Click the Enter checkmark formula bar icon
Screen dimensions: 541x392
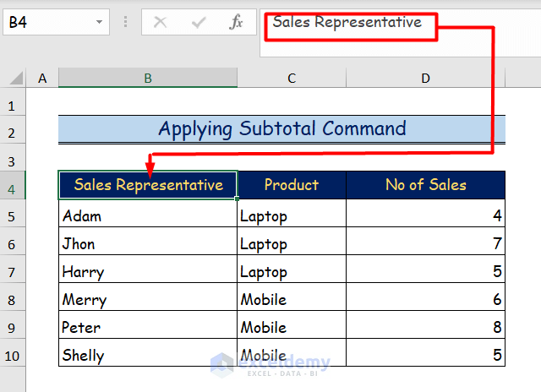click(x=199, y=23)
